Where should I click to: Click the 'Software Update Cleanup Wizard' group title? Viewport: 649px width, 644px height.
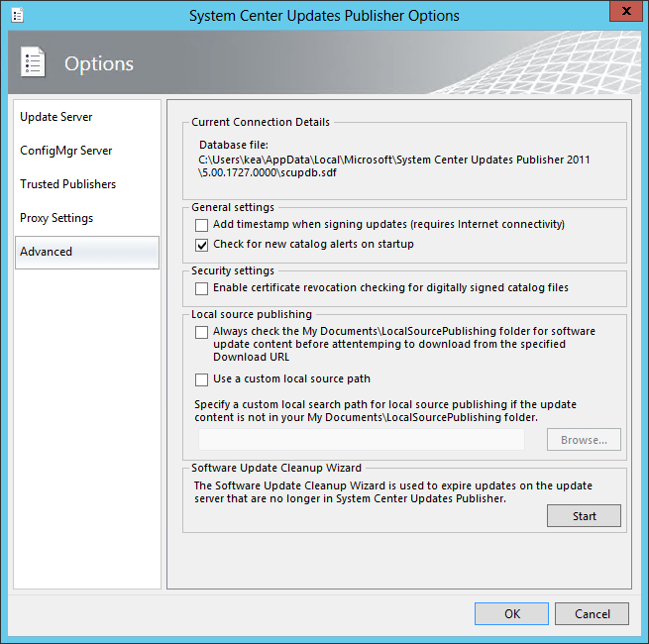(x=276, y=468)
